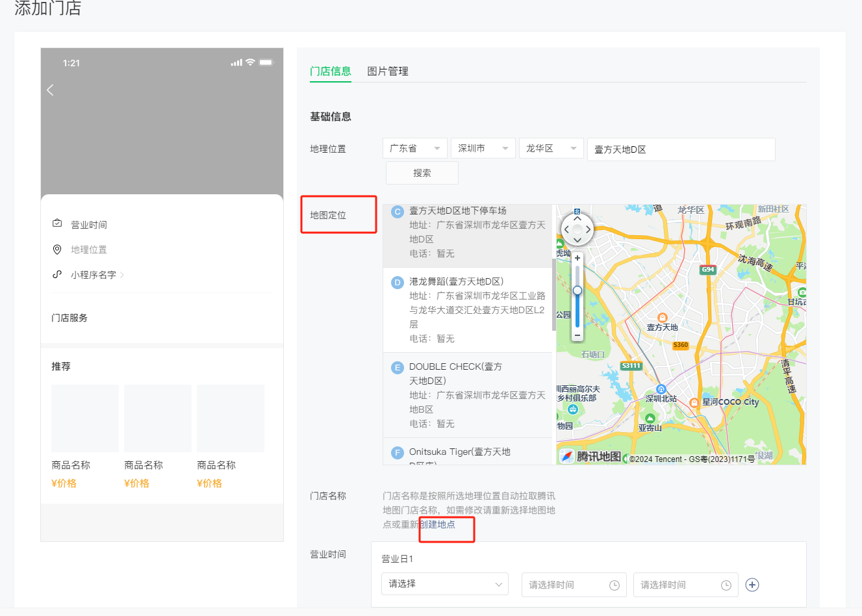
Task: Click the search results list scrollbar
Action: 554,294
